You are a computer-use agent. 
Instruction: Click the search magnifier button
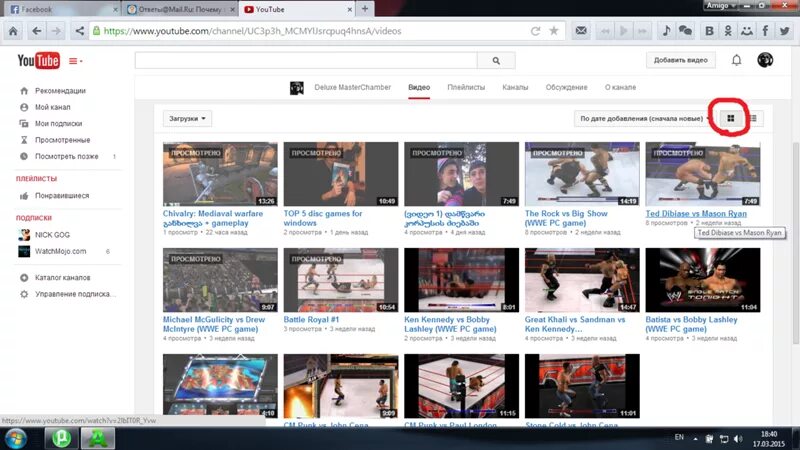pyautogui.click(x=496, y=61)
